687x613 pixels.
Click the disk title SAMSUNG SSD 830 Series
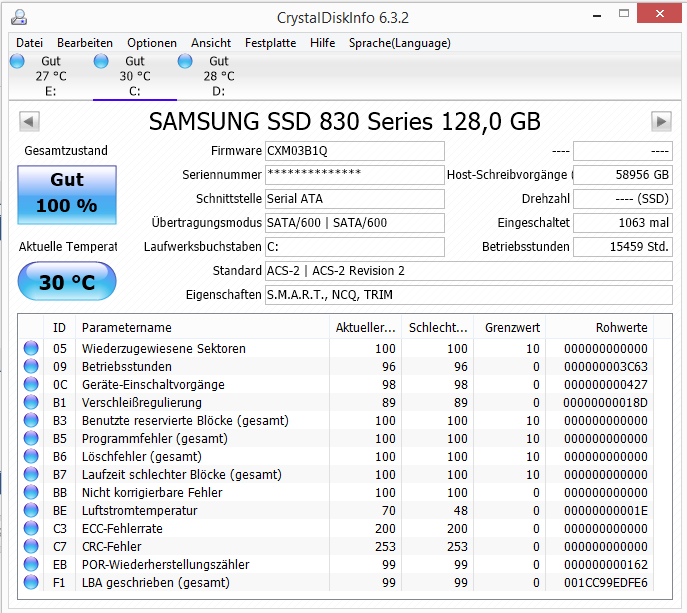click(x=344, y=121)
